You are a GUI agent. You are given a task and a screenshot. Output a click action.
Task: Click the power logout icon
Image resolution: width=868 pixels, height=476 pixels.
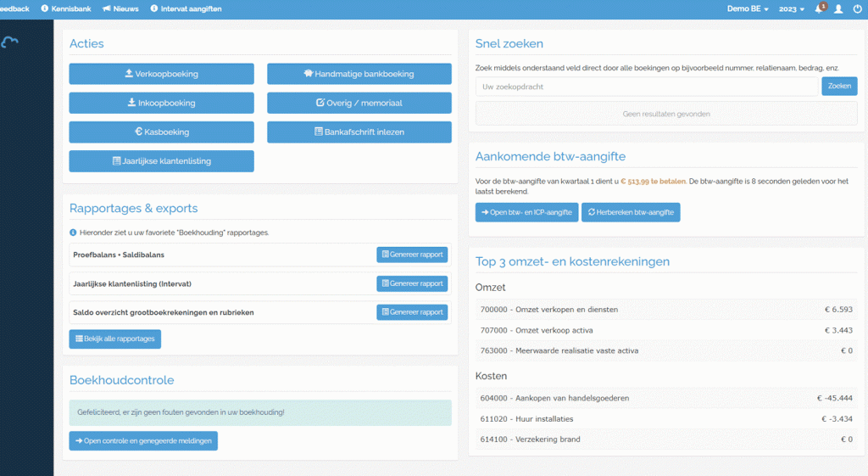[x=858, y=8]
